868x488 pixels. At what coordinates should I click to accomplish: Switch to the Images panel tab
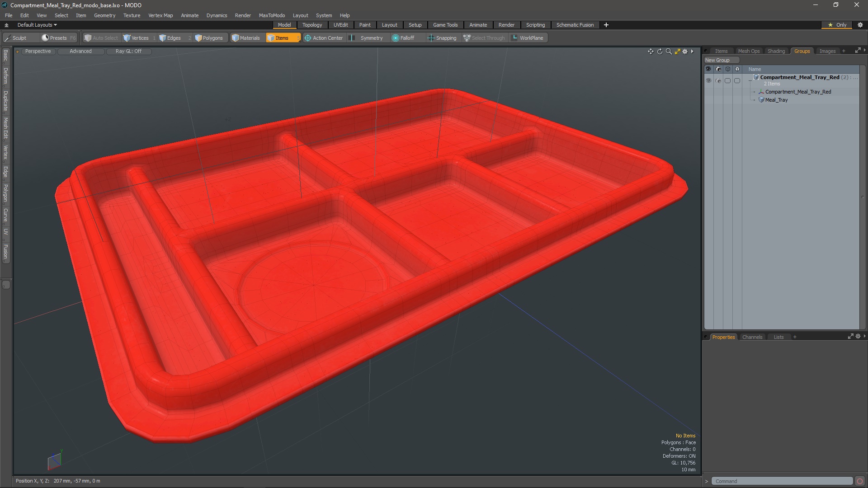(827, 51)
